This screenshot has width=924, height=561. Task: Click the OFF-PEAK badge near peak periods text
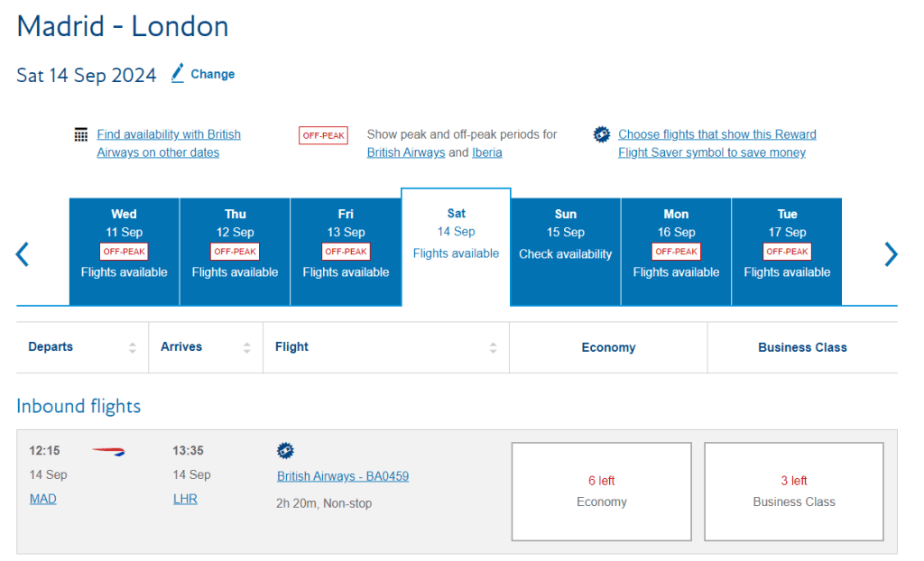pos(323,134)
